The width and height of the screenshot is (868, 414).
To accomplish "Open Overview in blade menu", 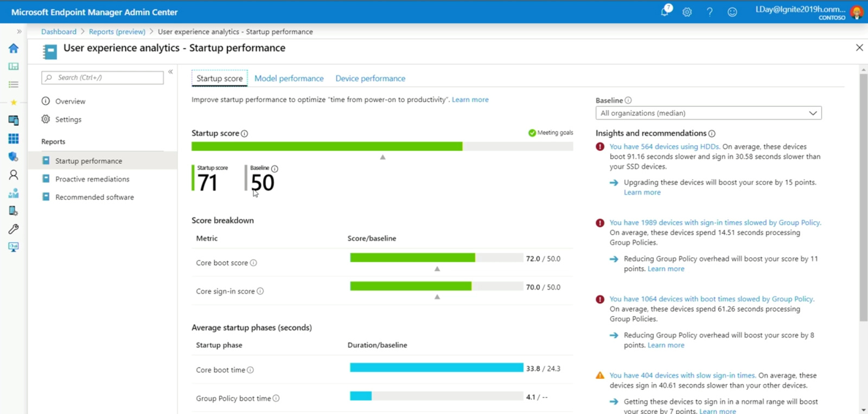I will click(70, 101).
